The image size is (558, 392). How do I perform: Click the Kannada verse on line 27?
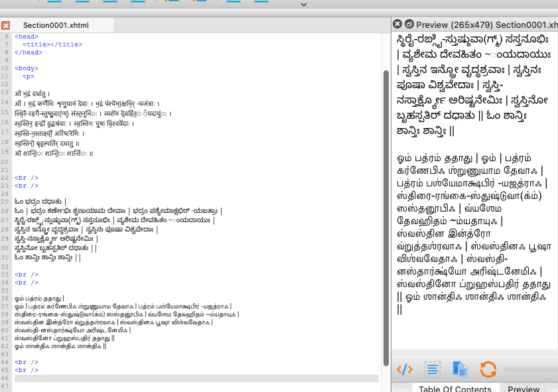tap(115, 220)
